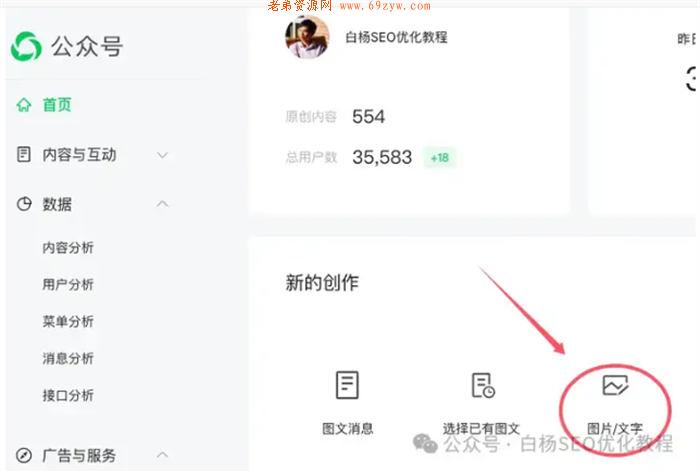Click the green WeChat 公众号 logo
This screenshot has height=473, width=700.
click(26, 46)
